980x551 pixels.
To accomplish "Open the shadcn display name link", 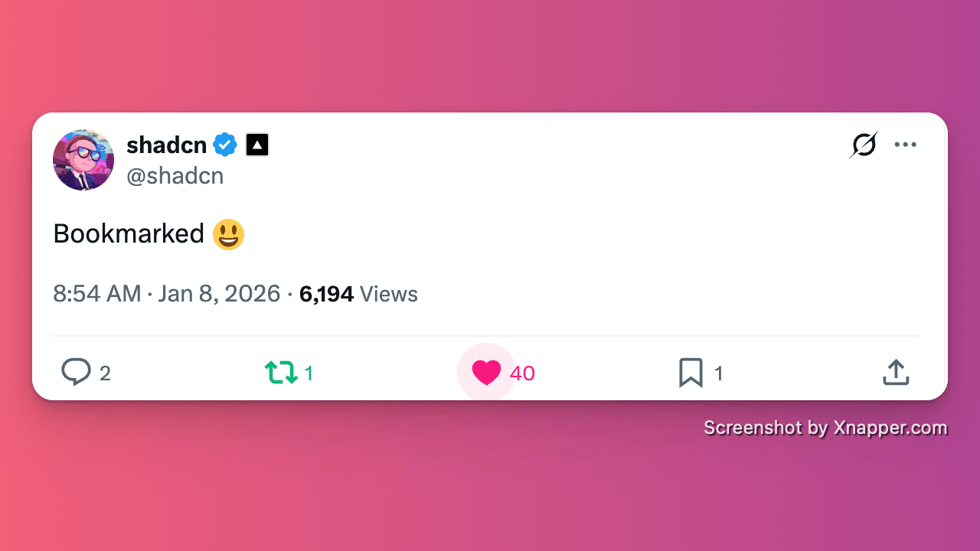I will coord(167,145).
